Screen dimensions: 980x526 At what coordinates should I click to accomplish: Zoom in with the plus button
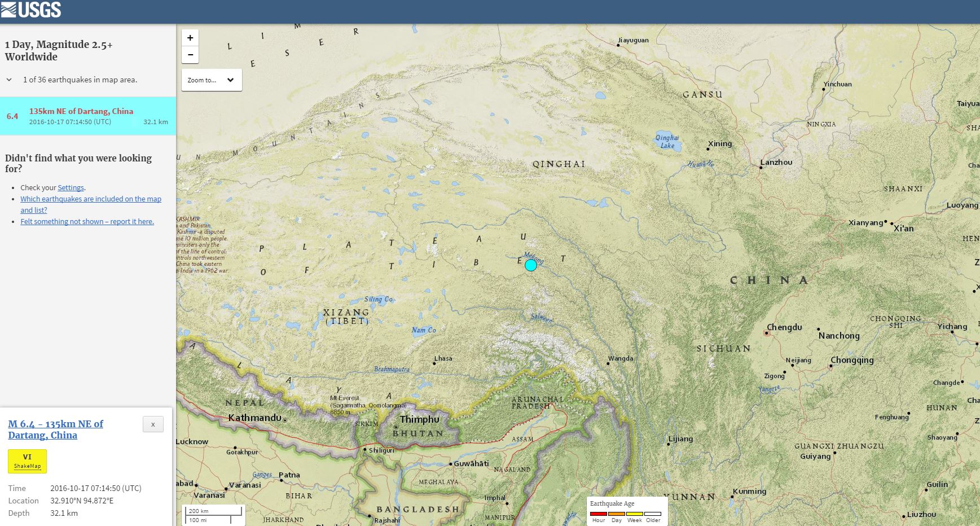click(x=190, y=38)
